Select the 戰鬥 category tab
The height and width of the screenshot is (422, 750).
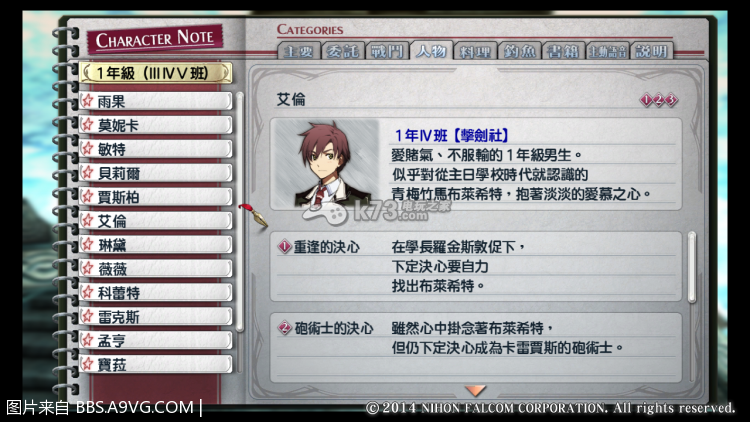coord(387,51)
